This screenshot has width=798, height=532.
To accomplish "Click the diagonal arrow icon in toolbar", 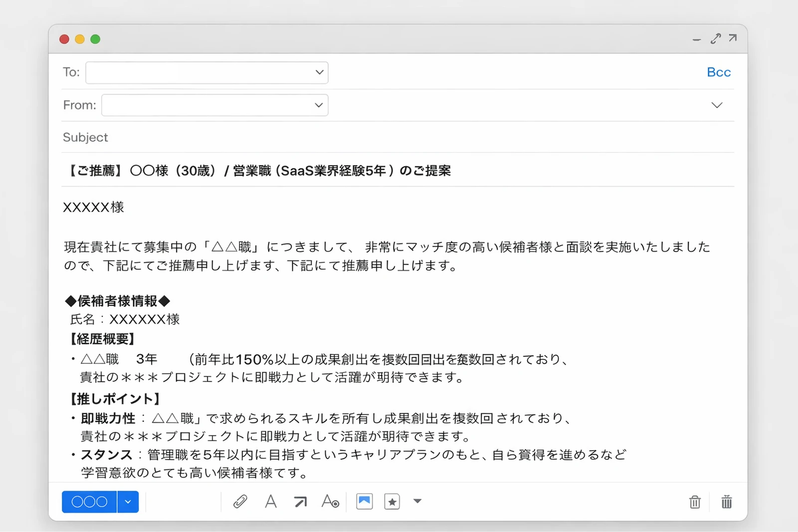I will [x=300, y=502].
